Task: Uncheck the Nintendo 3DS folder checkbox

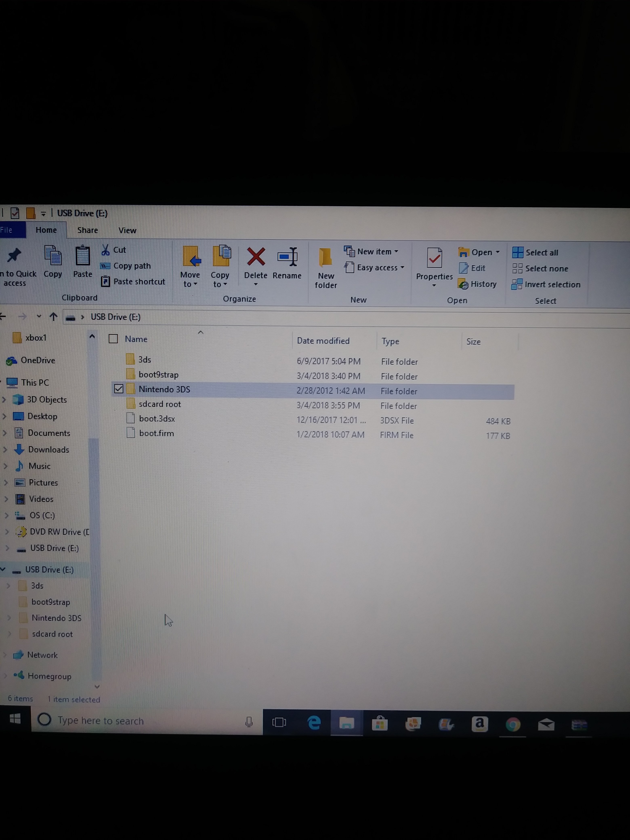Action: coord(119,388)
